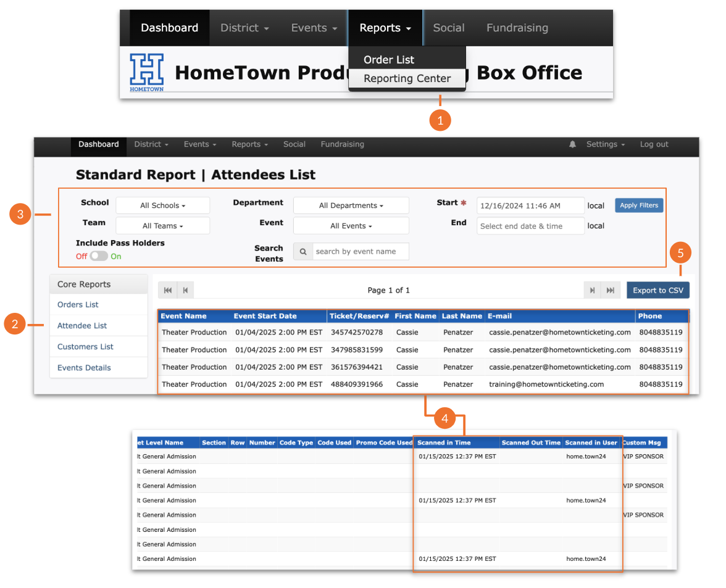Expand the All Departments dropdown
Image resolution: width=726 pixels, height=588 pixels.
coord(351,205)
